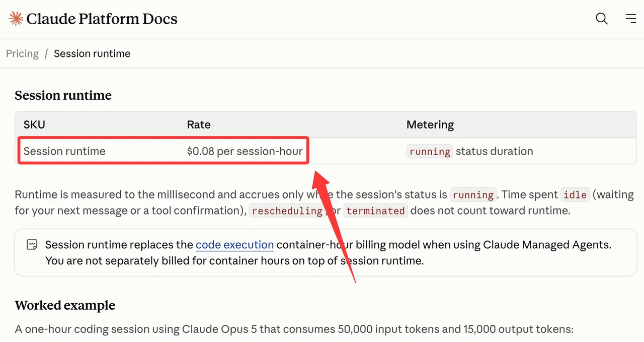Click the rescheduling code tag
Image resolution: width=644 pixels, height=342 pixels.
[x=287, y=211]
